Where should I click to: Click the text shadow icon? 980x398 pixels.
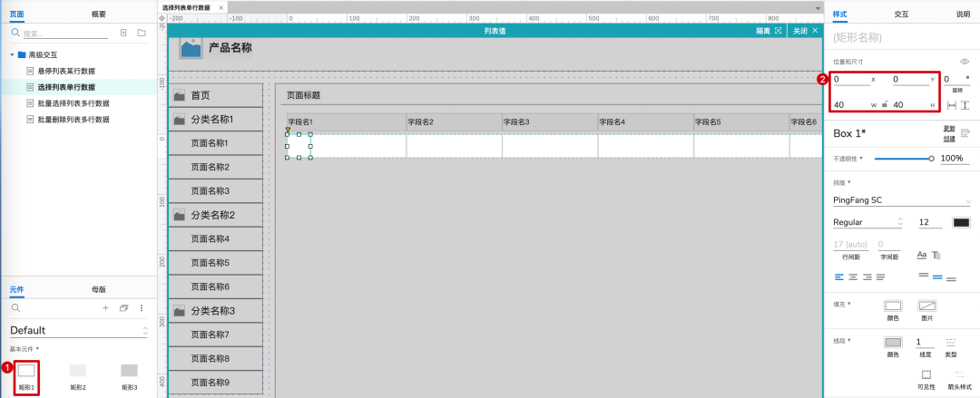pyautogui.click(x=936, y=255)
